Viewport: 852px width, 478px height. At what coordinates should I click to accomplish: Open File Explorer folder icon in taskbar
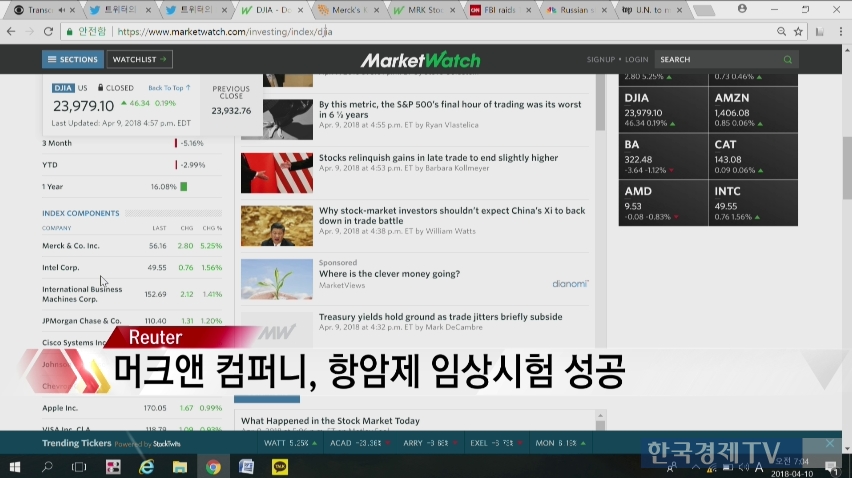[180, 467]
